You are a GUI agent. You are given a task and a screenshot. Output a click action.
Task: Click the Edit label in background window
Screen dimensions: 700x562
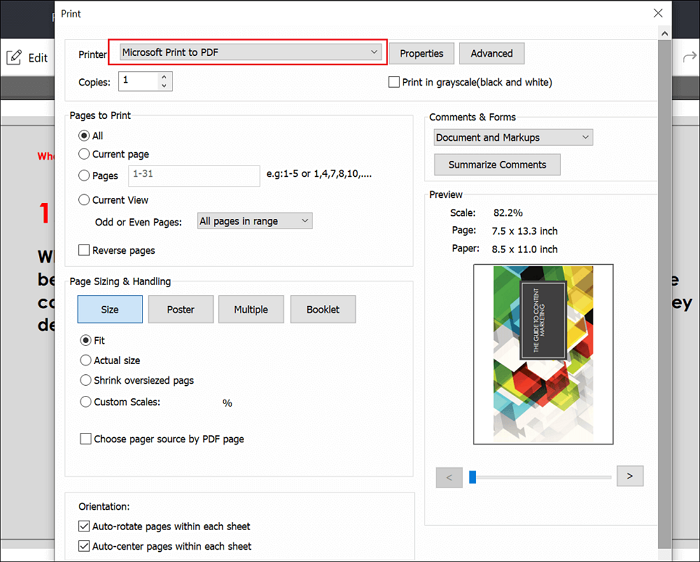[x=38, y=58]
